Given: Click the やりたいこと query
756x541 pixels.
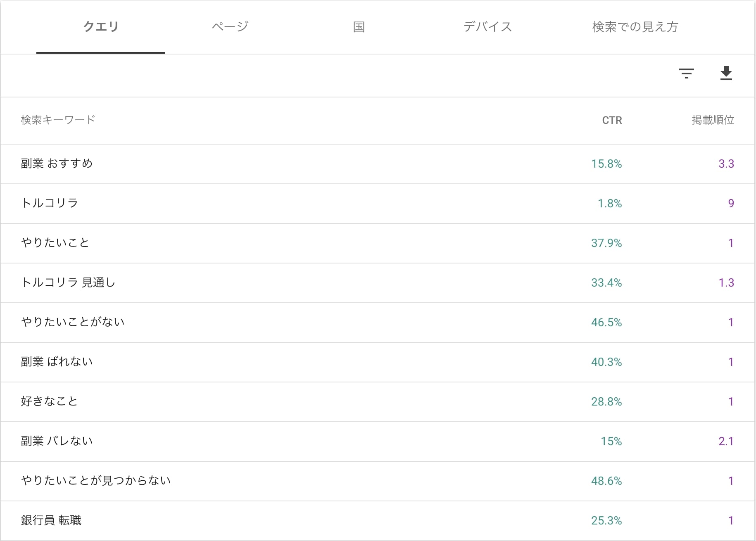Looking at the screenshot, I should click(x=55, y=243).
